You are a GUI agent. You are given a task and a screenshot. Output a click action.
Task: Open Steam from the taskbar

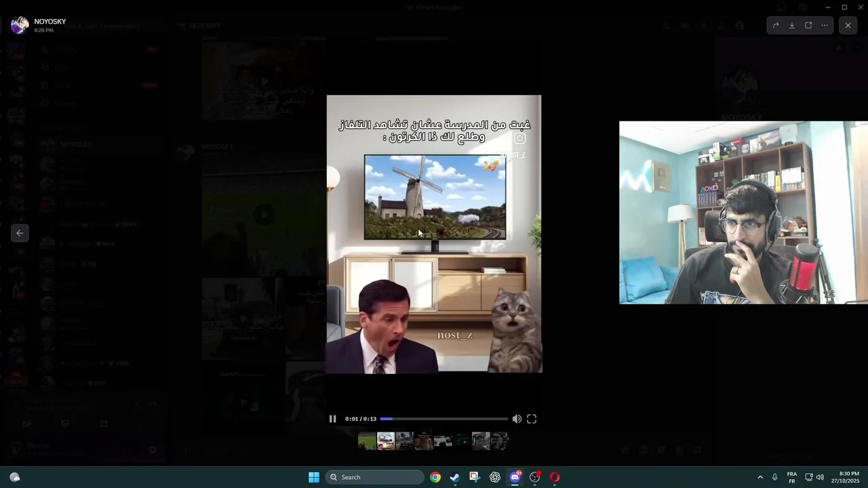455,477
